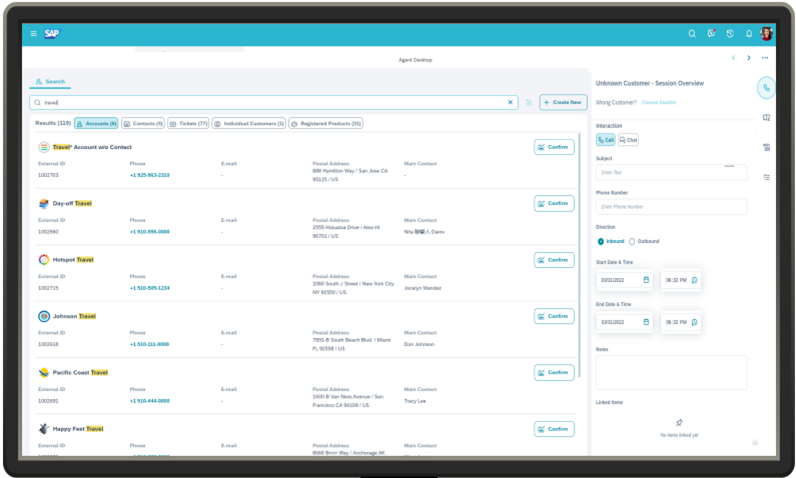Confirm the Johnson Travel account

(x=554, y=317)
